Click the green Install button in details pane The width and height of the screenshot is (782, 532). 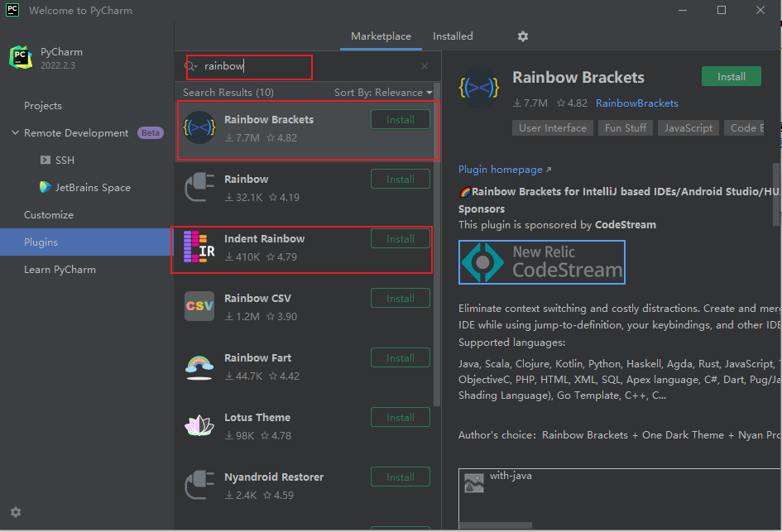click(x=732, y=76)
